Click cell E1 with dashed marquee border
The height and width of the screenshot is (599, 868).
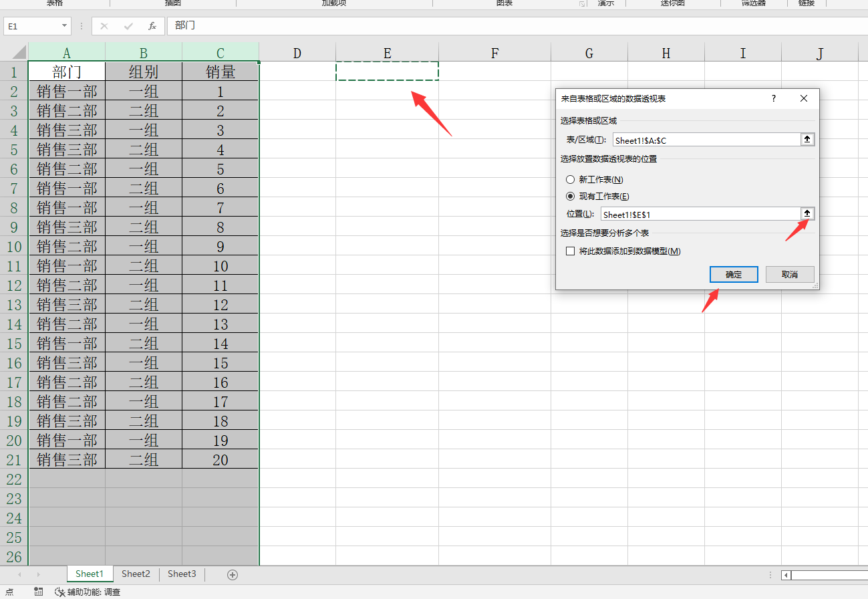(388, 71)
